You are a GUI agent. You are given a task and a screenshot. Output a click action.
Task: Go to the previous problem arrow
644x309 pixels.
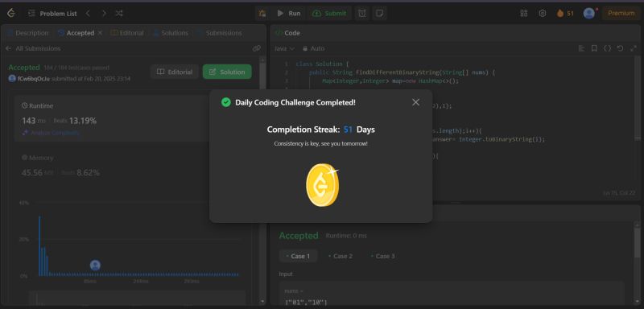88,13
